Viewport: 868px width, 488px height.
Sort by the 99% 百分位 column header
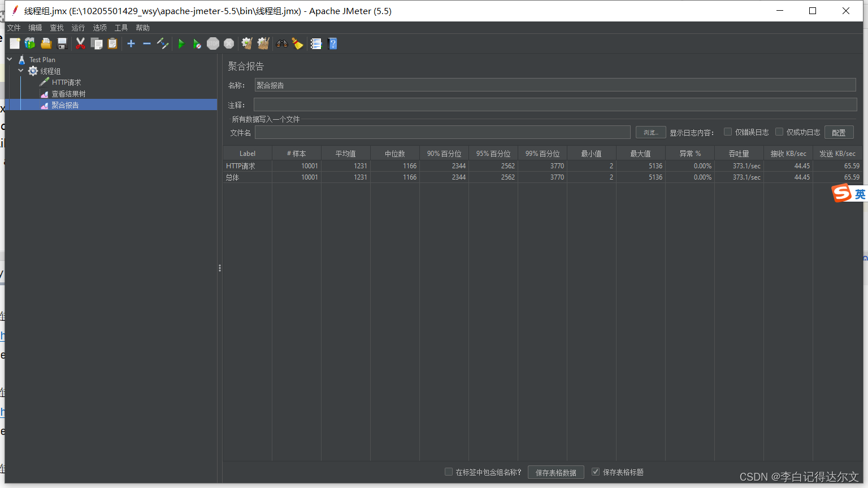[x=542, y=153]
